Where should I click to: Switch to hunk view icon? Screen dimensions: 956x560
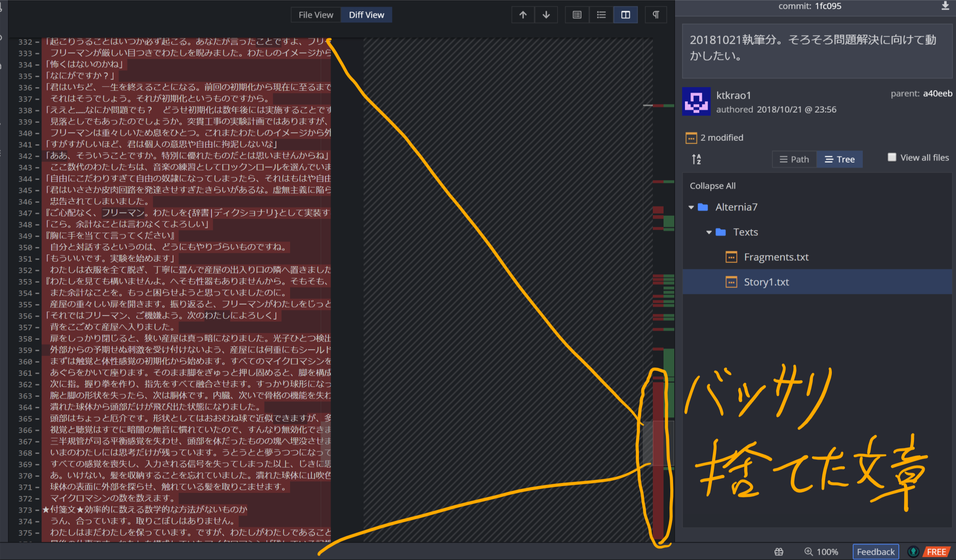click(x=577, y=15)
